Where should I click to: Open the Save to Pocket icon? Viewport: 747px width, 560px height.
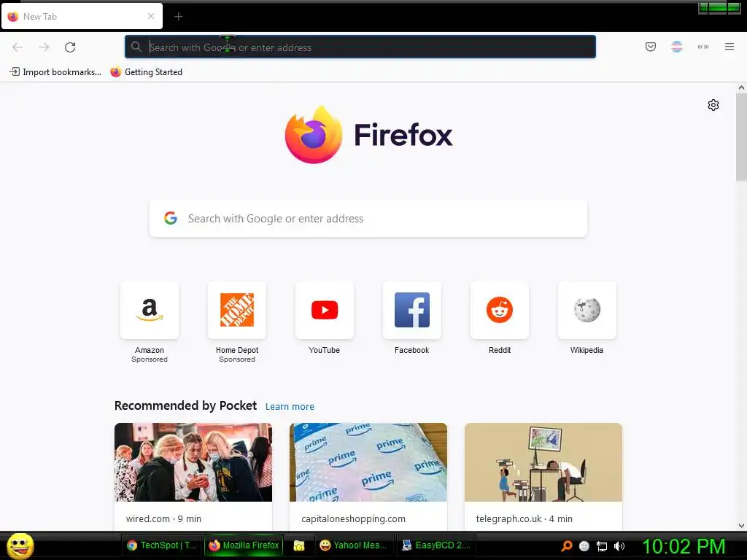[650, 47]
